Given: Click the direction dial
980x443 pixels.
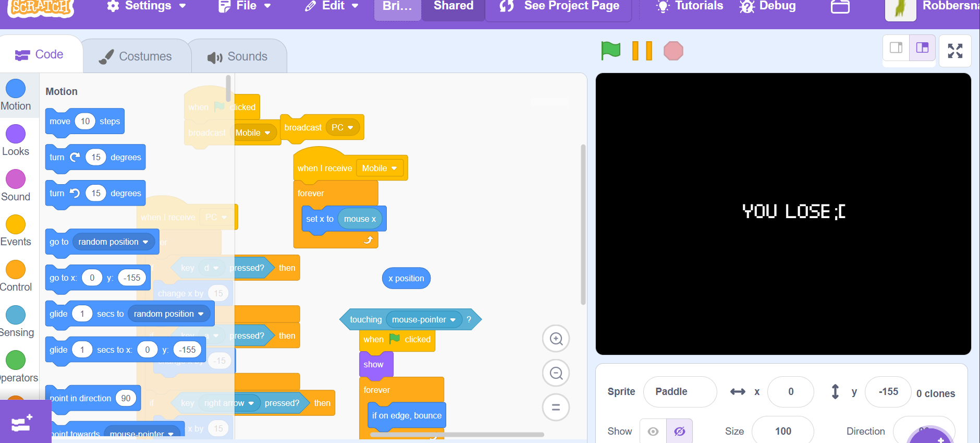Looking at the screenshot, I should click(924, 430).
